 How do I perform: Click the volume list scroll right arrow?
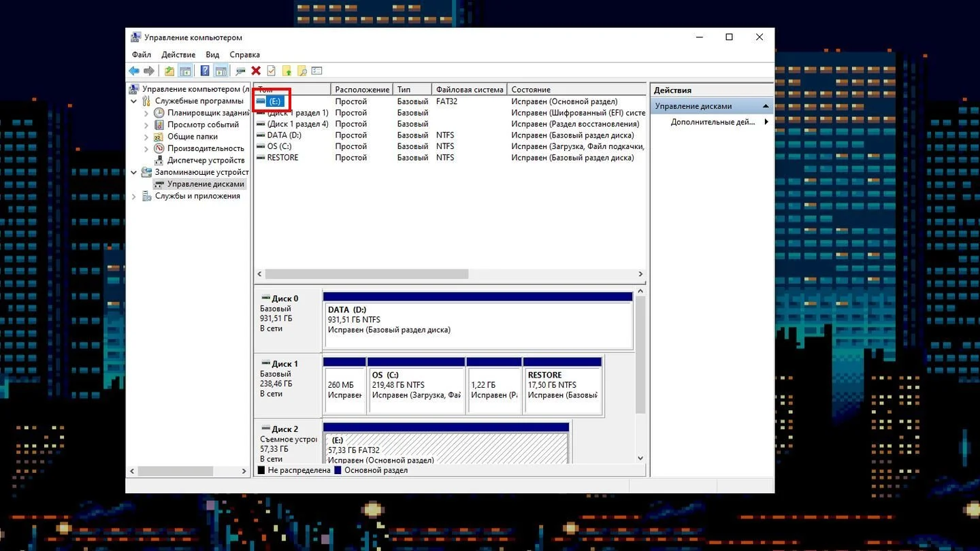click(x=640, y=273)
